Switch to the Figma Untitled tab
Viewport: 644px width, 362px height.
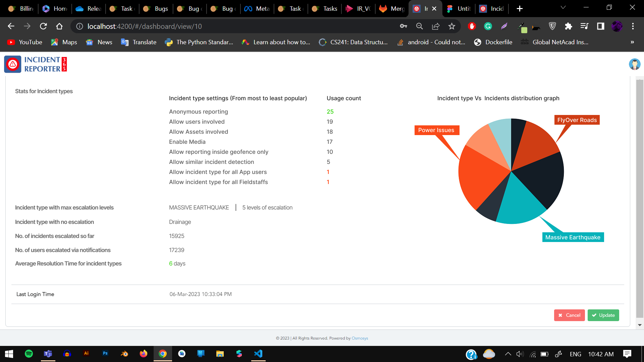pos(459,9)
